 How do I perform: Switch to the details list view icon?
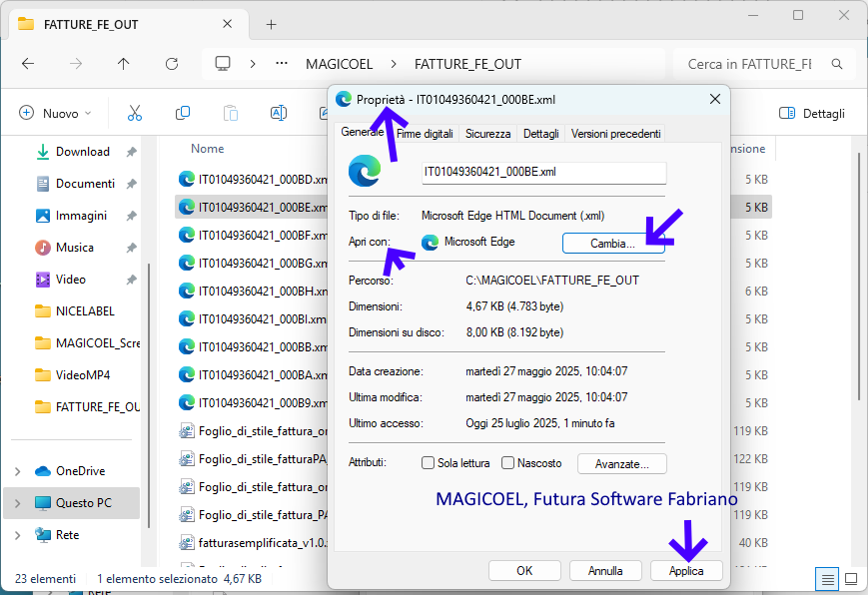coord(827,579)
